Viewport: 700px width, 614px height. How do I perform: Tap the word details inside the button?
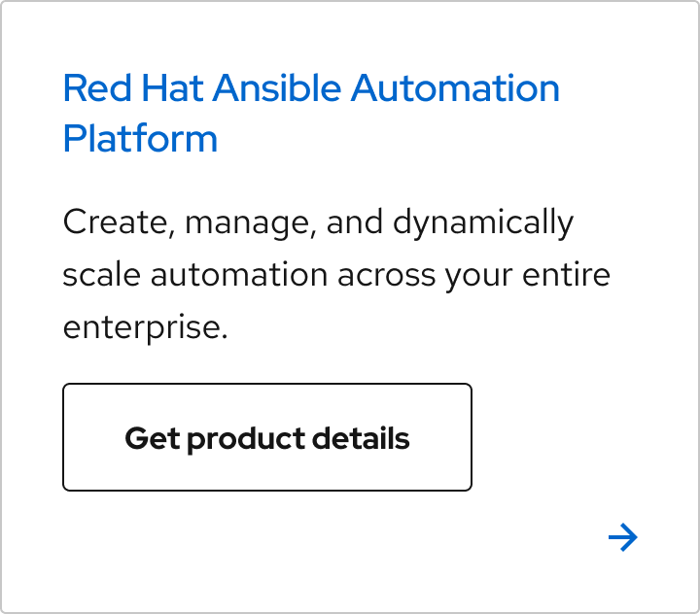point(361,438)
